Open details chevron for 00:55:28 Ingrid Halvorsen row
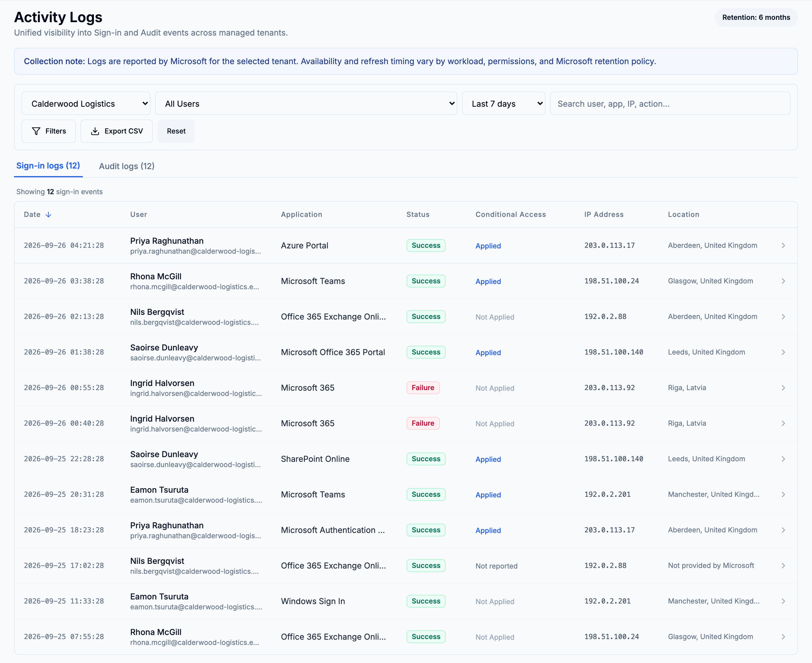This screenshot has width=812, height=663. 783,388
